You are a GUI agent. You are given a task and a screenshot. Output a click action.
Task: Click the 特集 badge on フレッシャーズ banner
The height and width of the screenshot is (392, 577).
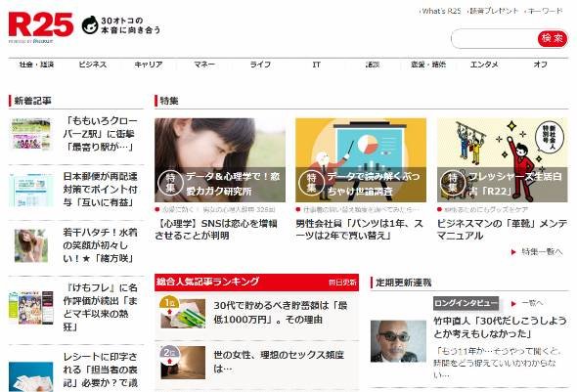coord(453,183)
